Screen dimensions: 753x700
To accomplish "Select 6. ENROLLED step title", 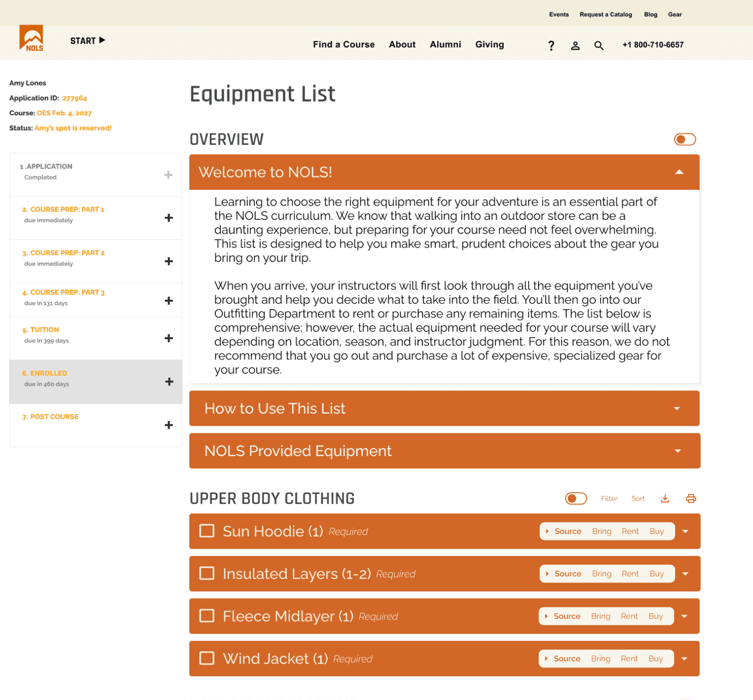I will [x=44, y=373].
